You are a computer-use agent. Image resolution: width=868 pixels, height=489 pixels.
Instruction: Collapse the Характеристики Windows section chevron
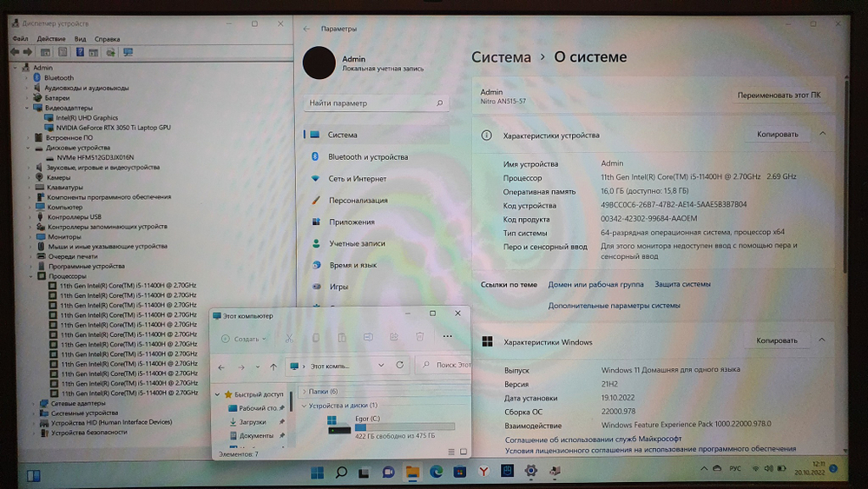tap(822, 340)
